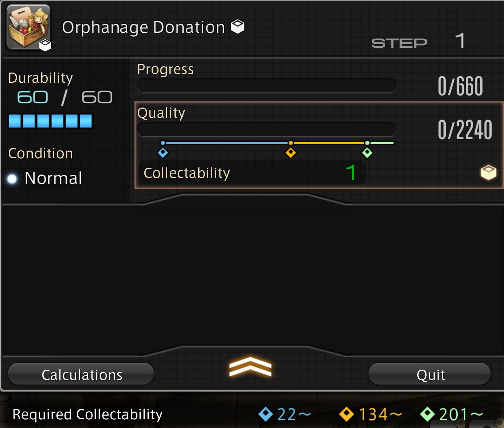Viewport: 504px width, 428px height.
Task: Click the Progress bar
Action: (x=266, y=86)
